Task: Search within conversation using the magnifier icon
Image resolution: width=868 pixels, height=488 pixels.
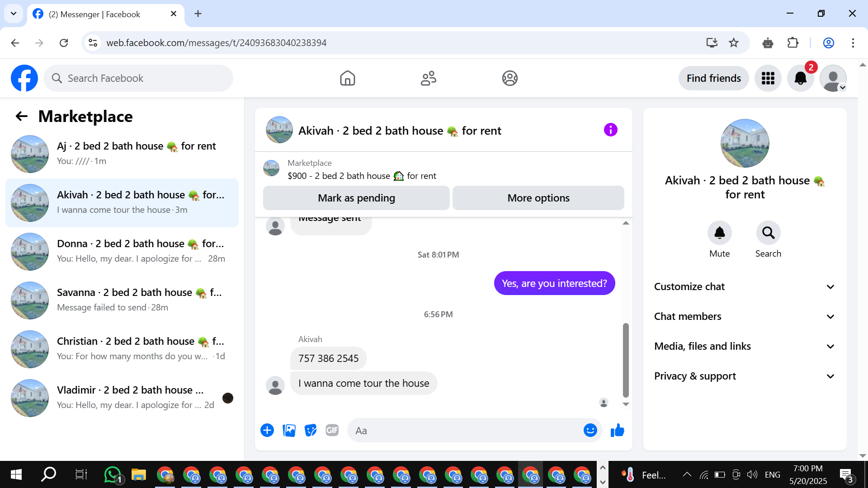Action: [768, 233]
